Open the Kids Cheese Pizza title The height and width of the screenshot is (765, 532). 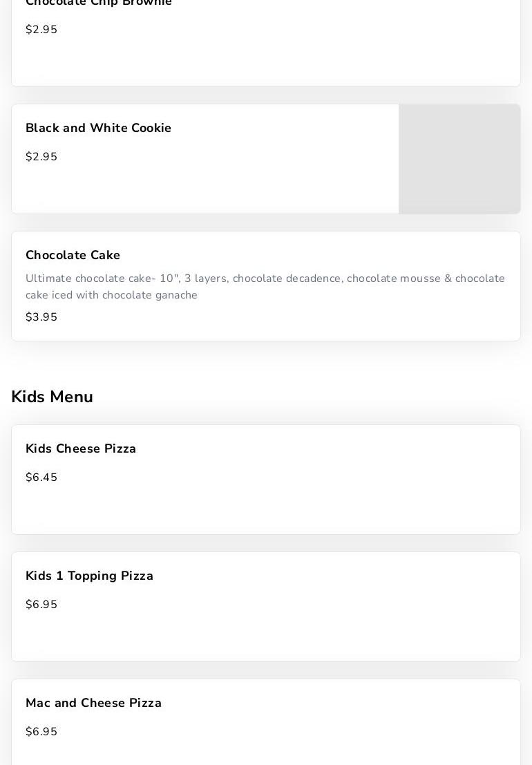81,449
